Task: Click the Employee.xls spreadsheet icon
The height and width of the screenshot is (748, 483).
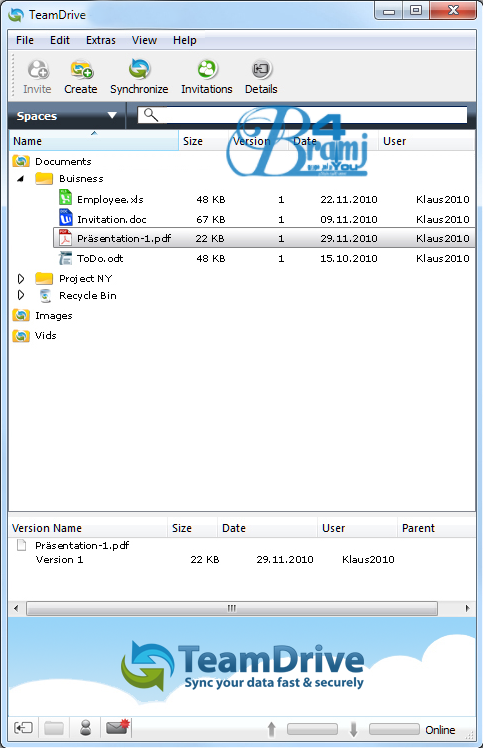Action: [x=65, y=197]
